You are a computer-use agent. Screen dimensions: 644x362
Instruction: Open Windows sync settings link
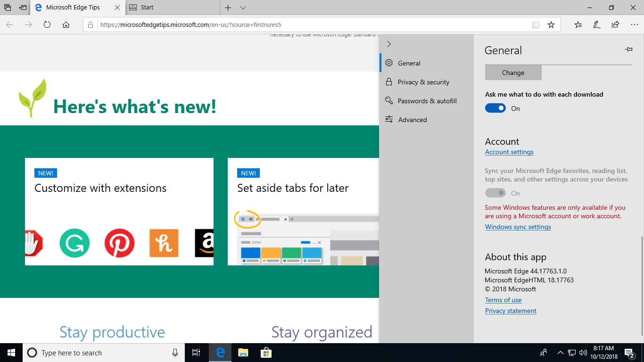pyautogui.click(x=518, y=227)
